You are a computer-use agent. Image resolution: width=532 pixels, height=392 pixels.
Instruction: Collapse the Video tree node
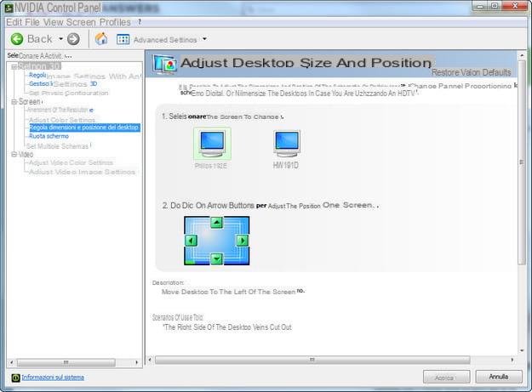click(14, 155)
